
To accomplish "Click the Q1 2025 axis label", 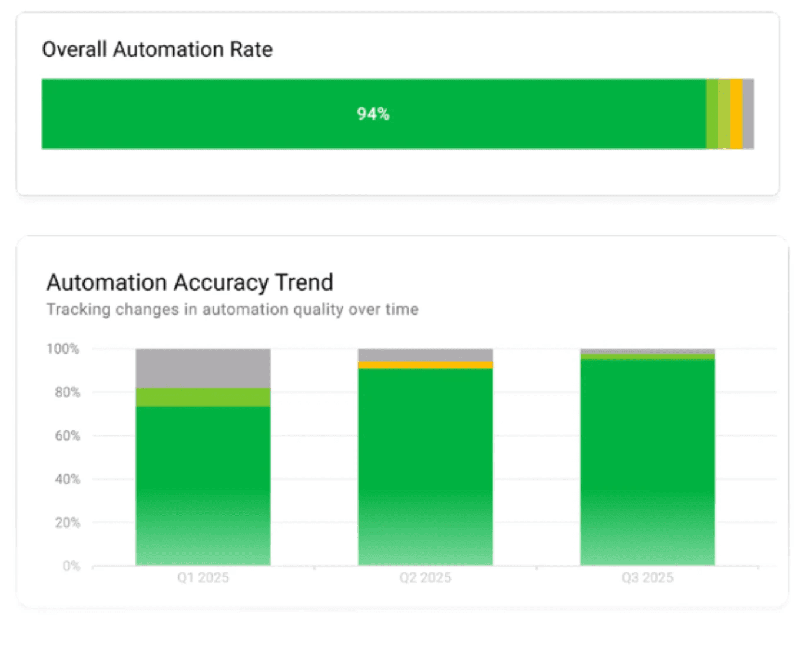I will pos(203,577).
